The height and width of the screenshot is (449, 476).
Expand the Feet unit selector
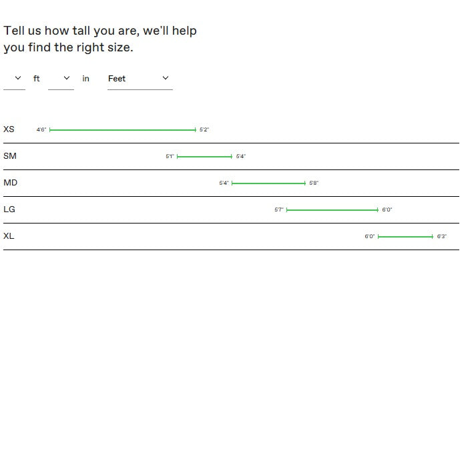(140, 79)
